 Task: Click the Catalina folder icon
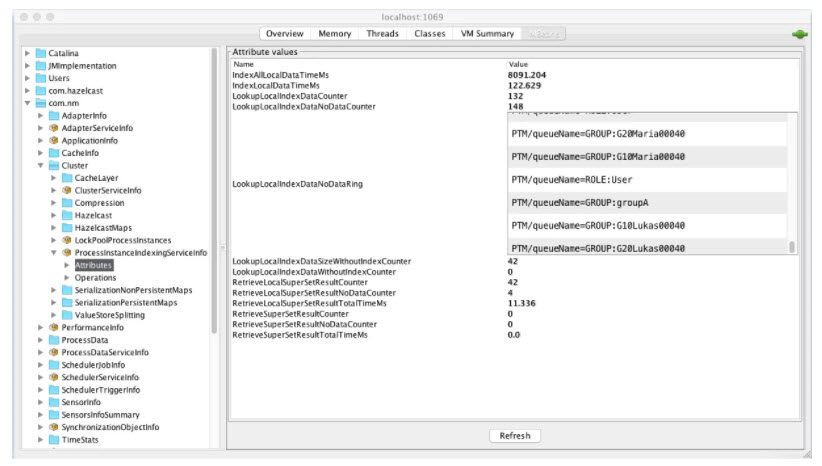click(41, 53)
